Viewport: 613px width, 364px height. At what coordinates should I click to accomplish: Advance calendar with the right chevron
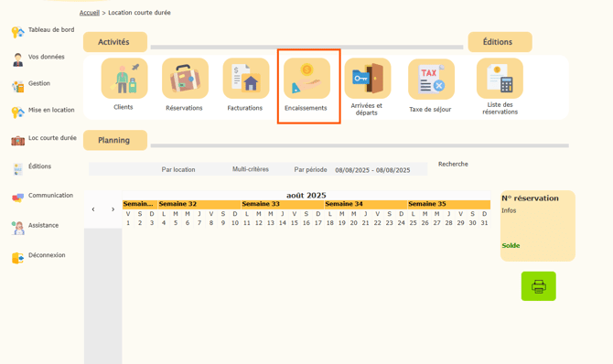(113, 209)
